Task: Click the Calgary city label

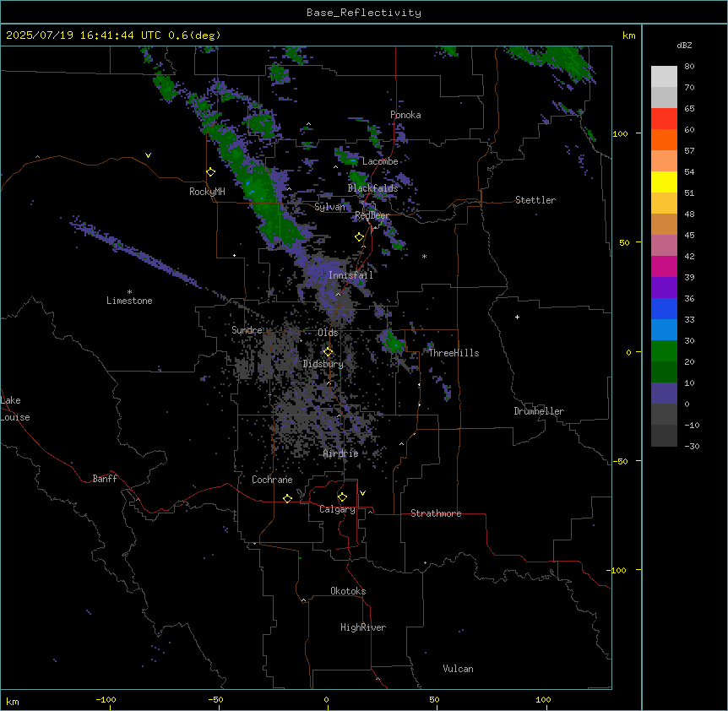Action: point(337,509)
